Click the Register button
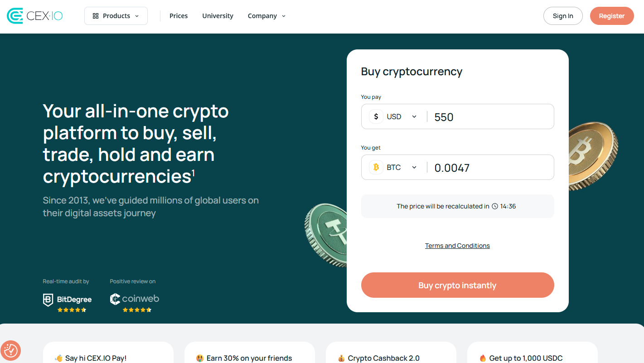 pyautogui.click(x=611, y=16)
